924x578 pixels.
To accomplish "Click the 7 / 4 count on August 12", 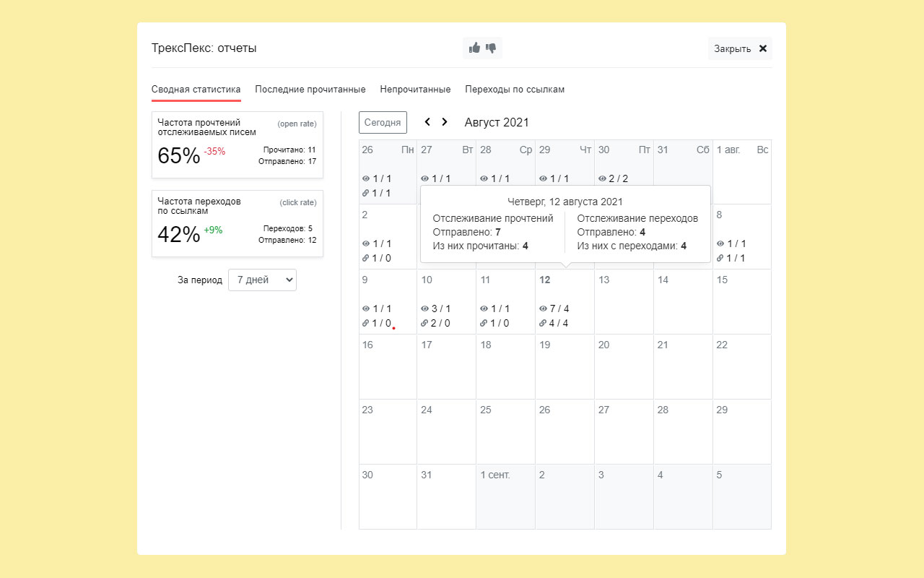I will (559, 309).
